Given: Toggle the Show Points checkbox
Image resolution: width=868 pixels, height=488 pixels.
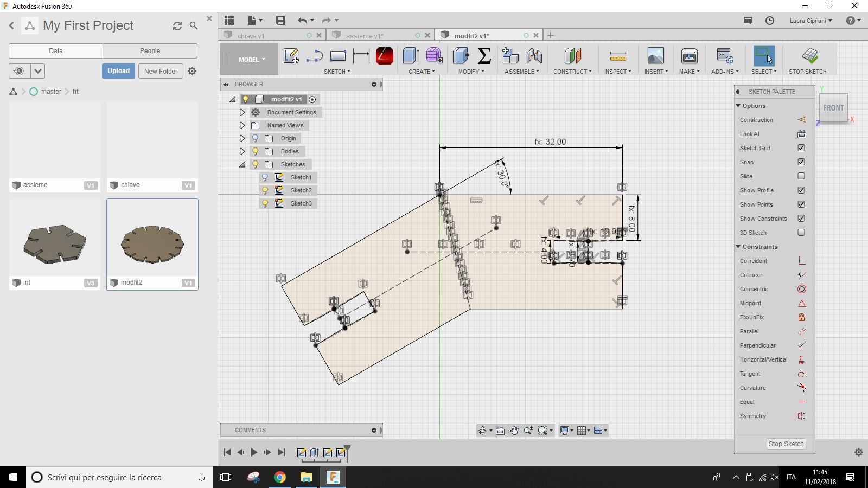Looking at the screenshot, I should [801, 204].
